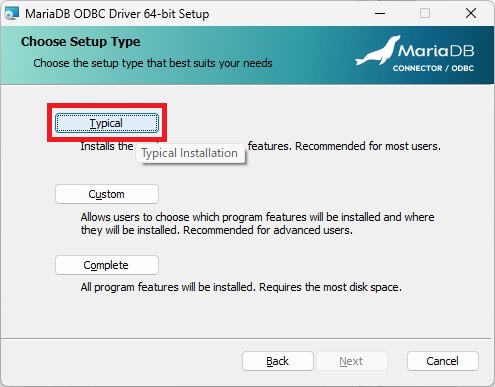
Task: Click 'CONNECTOR / ODBC' banner text
Action: pos(433,68)
